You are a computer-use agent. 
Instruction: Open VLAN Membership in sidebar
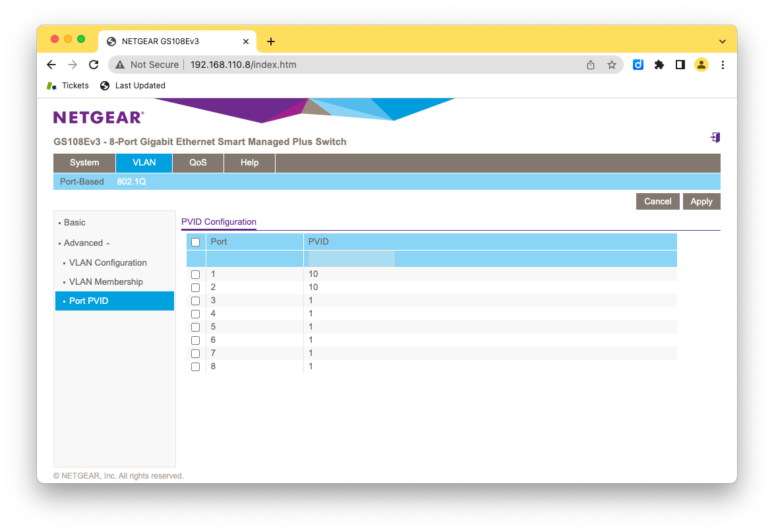coord(105,281)
